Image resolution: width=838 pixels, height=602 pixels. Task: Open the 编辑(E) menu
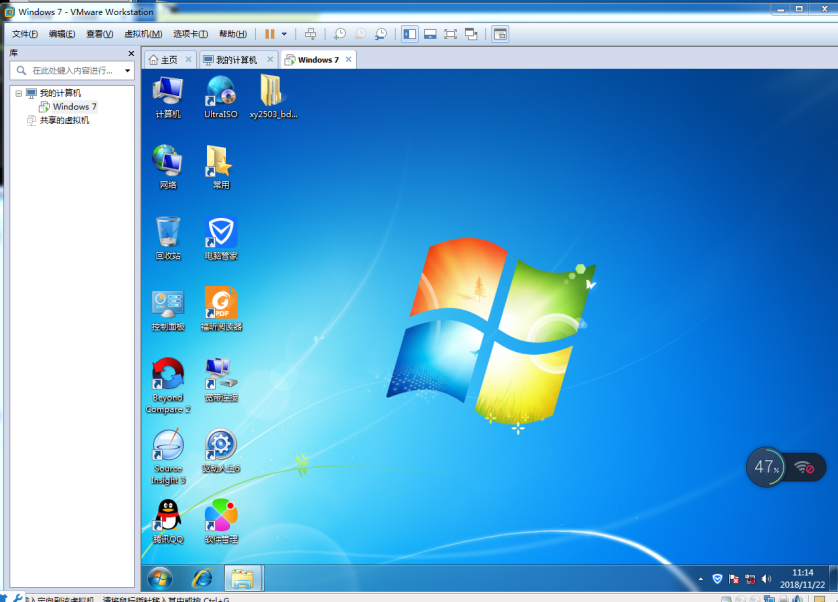[61, 34]
